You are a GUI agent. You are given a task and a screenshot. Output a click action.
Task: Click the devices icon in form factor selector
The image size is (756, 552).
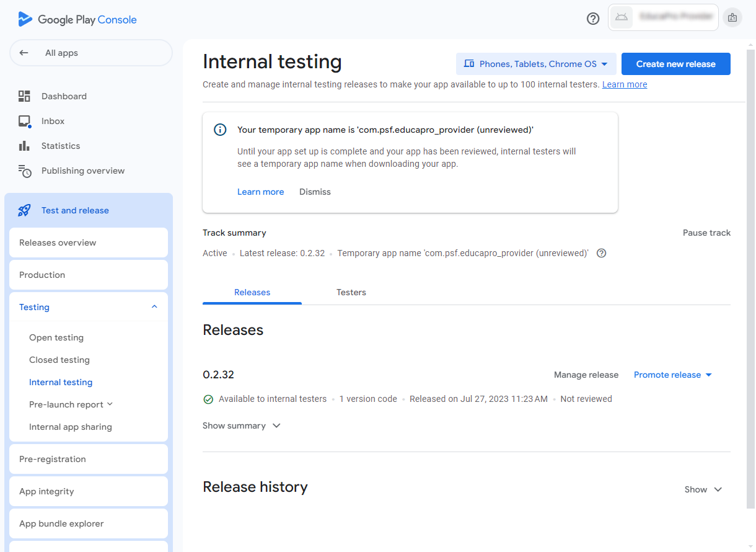(x=469, y=64)
